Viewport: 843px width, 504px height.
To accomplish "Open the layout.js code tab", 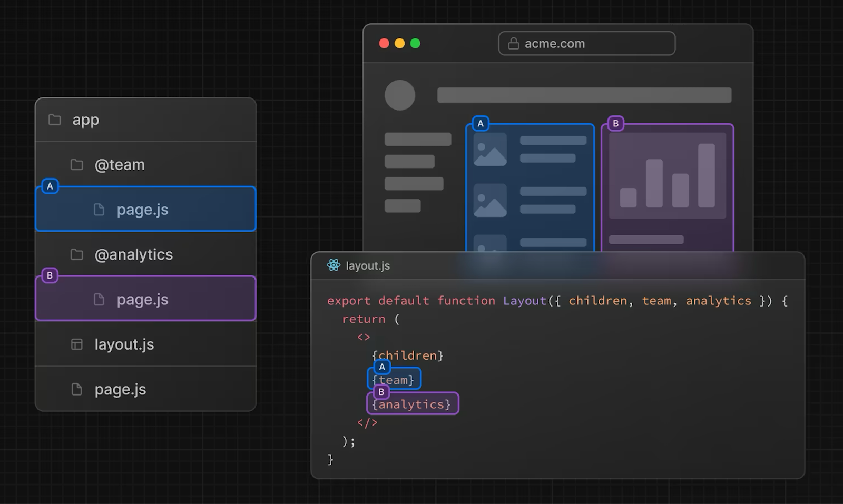I will [x=368, y=266].
